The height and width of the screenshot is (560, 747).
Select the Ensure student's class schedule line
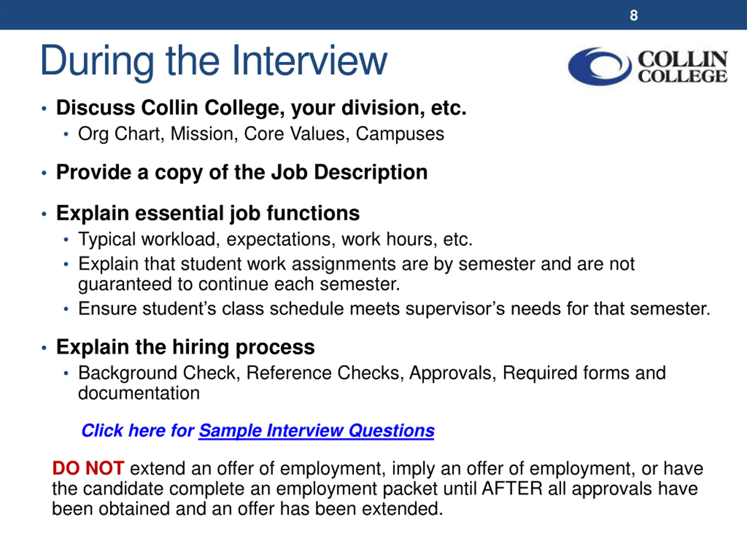[x=394, y=309]
